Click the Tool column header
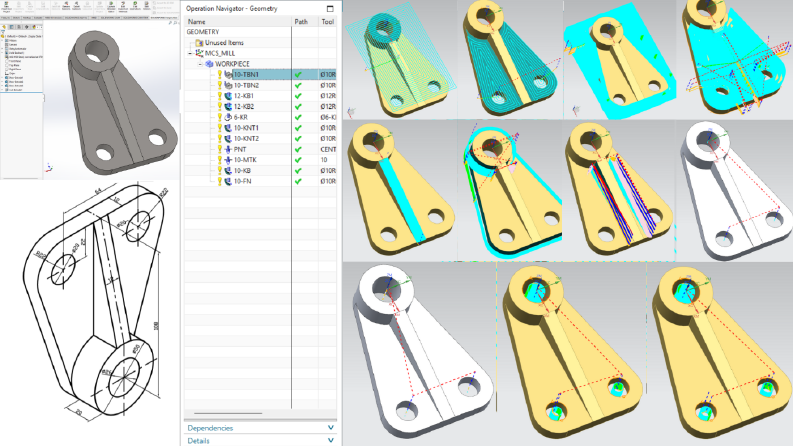The height and width of the screenshot is (446, 793). pyautogui.click(x=328, y=22)
